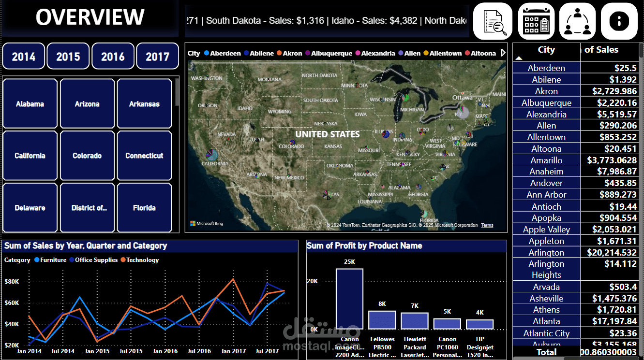Filter by year 2017
The width and height of the screenshot is (644, 360).
157,56
